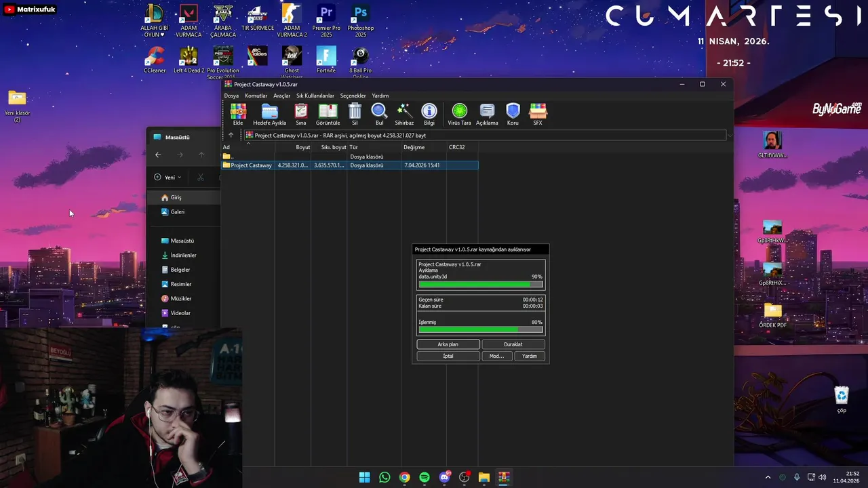Open WhatsApp from the taskbar
The image size is (868, 488).
point(384,477)
